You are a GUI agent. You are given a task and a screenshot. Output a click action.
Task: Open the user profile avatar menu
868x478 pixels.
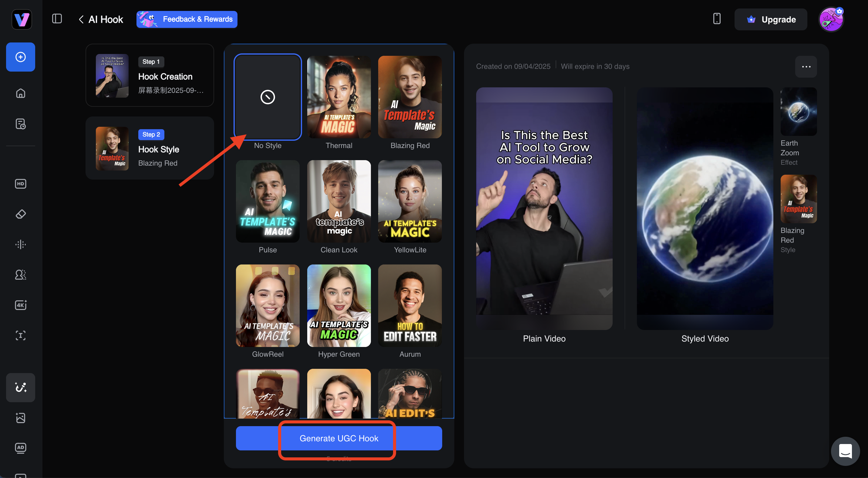(x=831, y=19)
